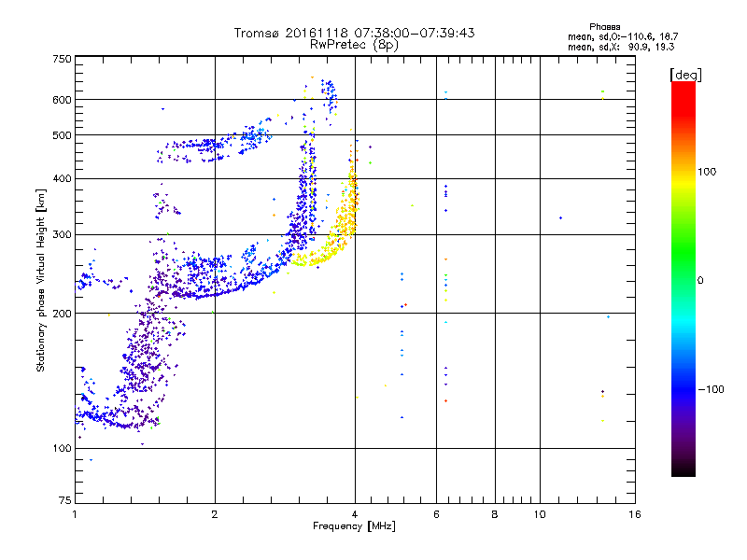Click the y-axis label '200'

click(x=62, y=314)
